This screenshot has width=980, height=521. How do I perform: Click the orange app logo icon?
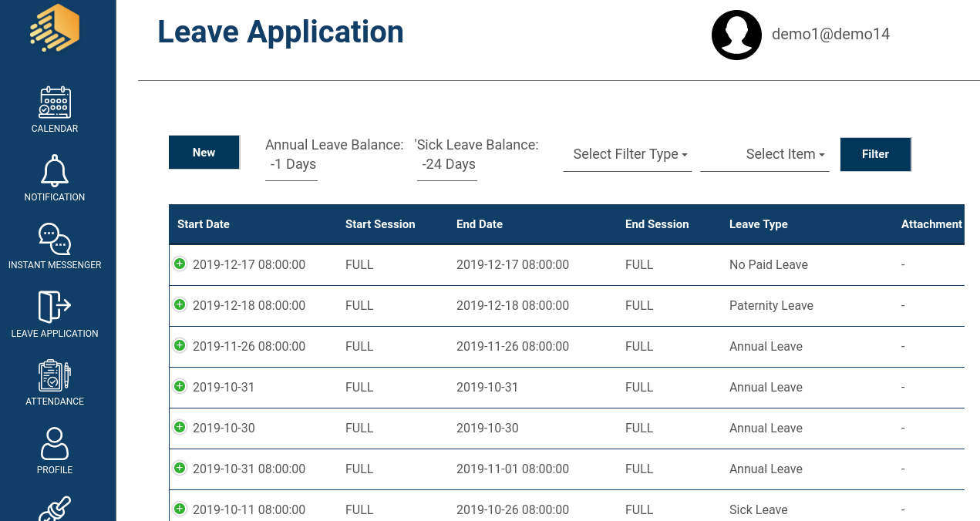coord(55,28)
